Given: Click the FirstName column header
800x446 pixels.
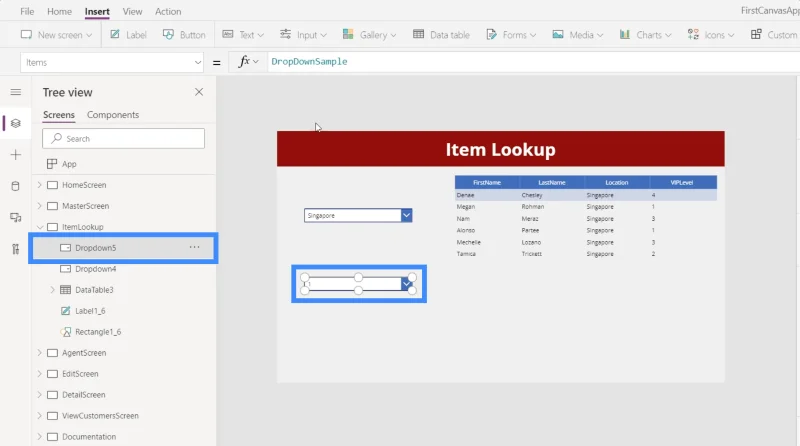Looking at the screenshot, I should pyautogui.click(x=487, y=182).
